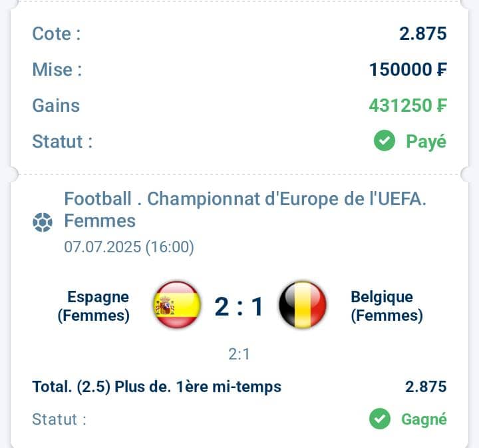Click the green Gagné checkmark icon
Screen dimensions: 479x448
[380, 419]
